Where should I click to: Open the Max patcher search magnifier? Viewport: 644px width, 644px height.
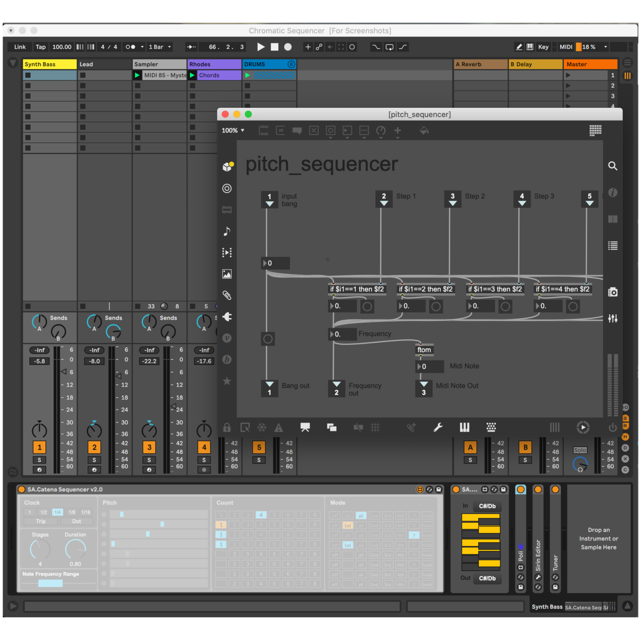tap(613, 166)
